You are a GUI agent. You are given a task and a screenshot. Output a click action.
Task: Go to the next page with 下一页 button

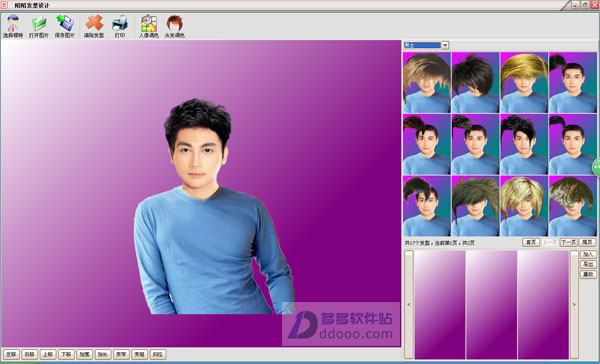(568, 242)
